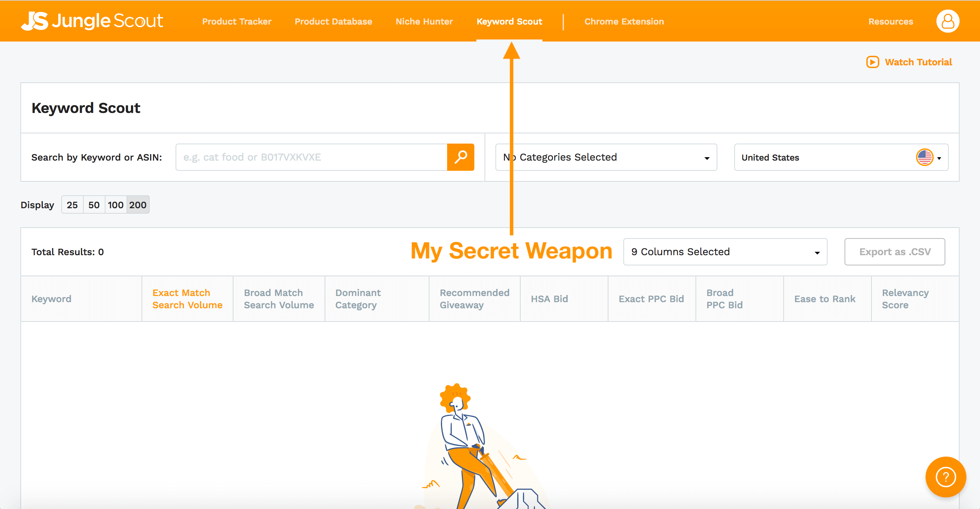Set display to 100 results

tap(115, 205)
